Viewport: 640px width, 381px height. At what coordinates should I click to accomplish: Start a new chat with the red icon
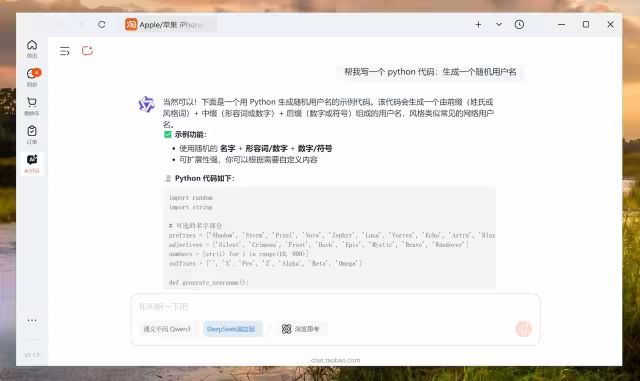point(87,51)
